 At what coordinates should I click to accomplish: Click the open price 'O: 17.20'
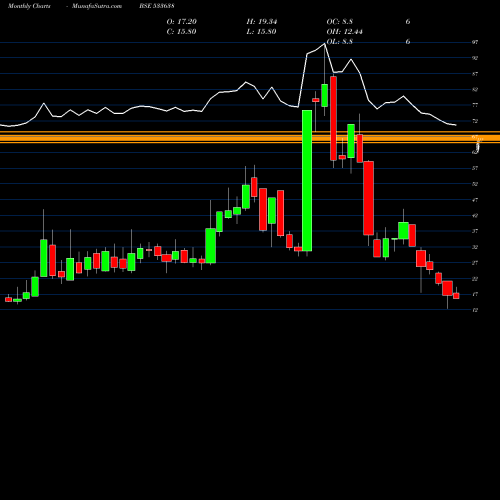click(x=182, y=22)
